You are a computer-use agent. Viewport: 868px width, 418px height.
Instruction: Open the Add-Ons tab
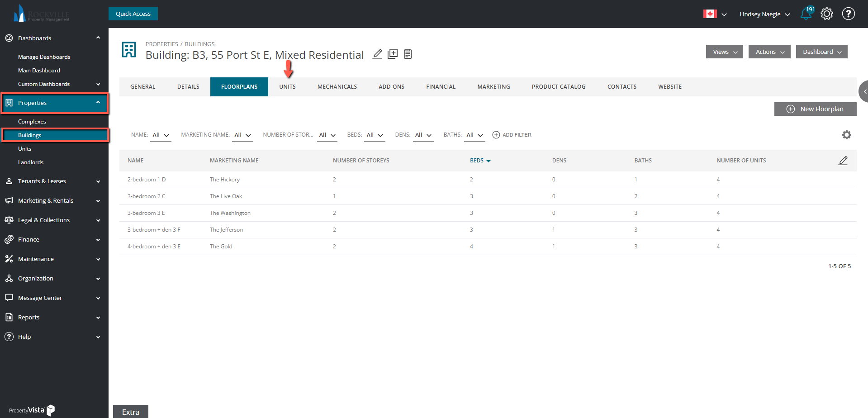coord(391,87)
